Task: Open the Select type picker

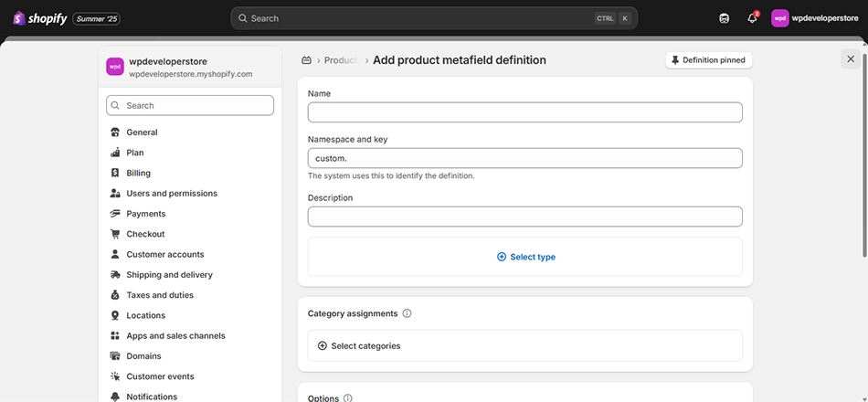Action: 524,257
